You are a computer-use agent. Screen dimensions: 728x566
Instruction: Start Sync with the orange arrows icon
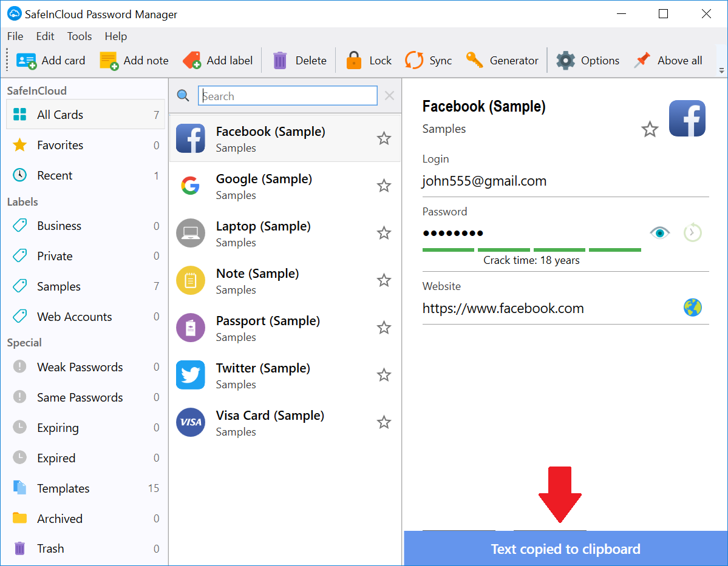point(414,60)
